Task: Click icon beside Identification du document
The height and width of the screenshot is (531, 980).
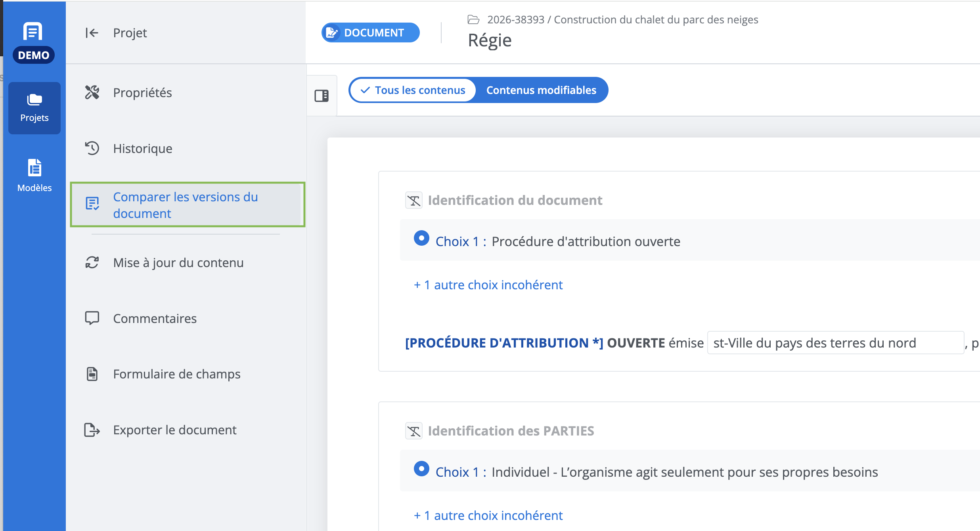Action: point(414,200)
